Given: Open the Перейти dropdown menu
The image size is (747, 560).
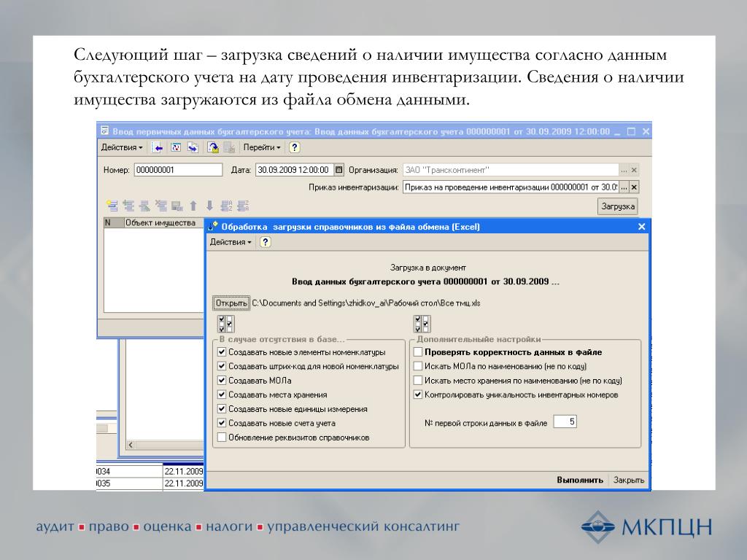Looking at the screenshot, I should pyautogui.click(x=262, y=147).
